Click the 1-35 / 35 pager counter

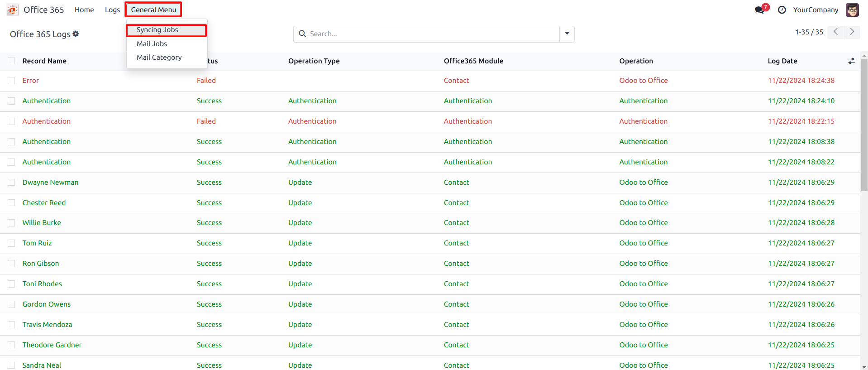(x=809, y=32)
